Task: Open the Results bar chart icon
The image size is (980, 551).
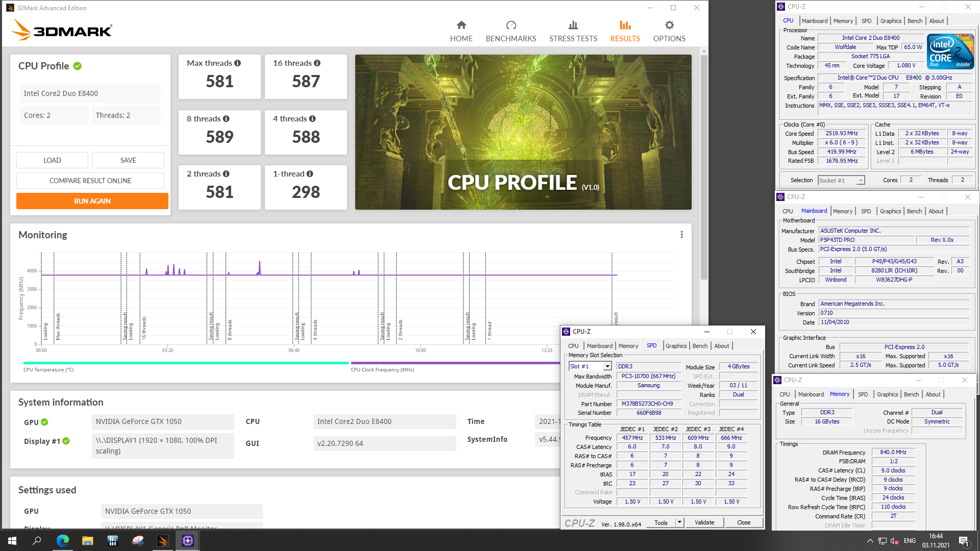Action: pyautogui.click(x=625, y=25)
